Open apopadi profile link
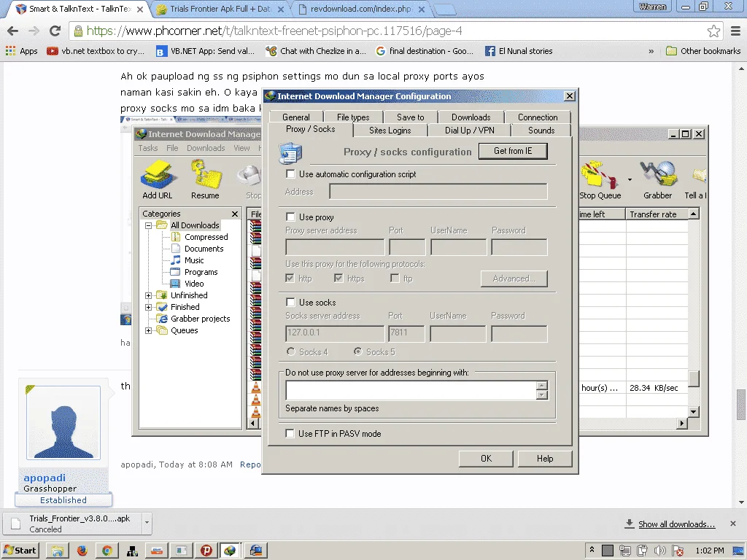Viewport: 747px width, 560px height. (44, 478)
